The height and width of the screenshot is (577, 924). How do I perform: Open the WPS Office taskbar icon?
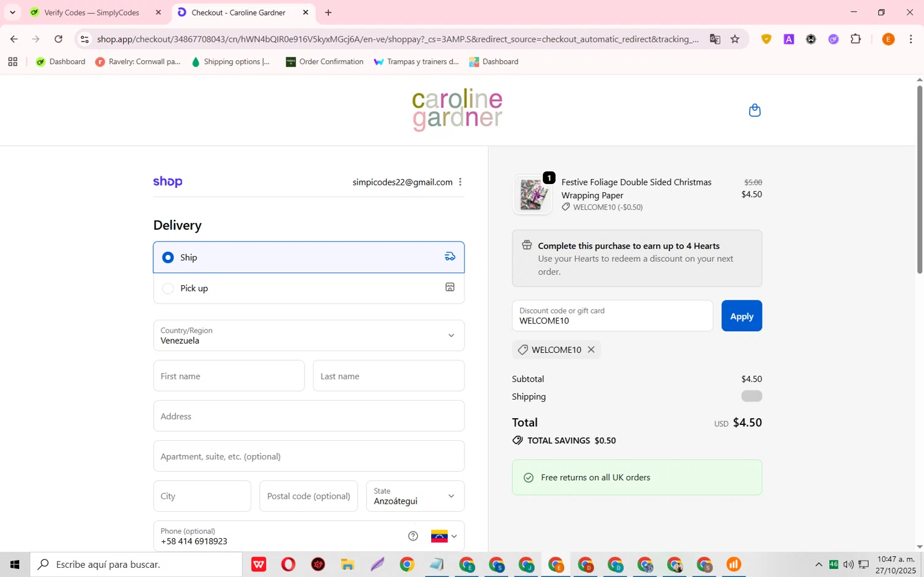pos(259,564)
